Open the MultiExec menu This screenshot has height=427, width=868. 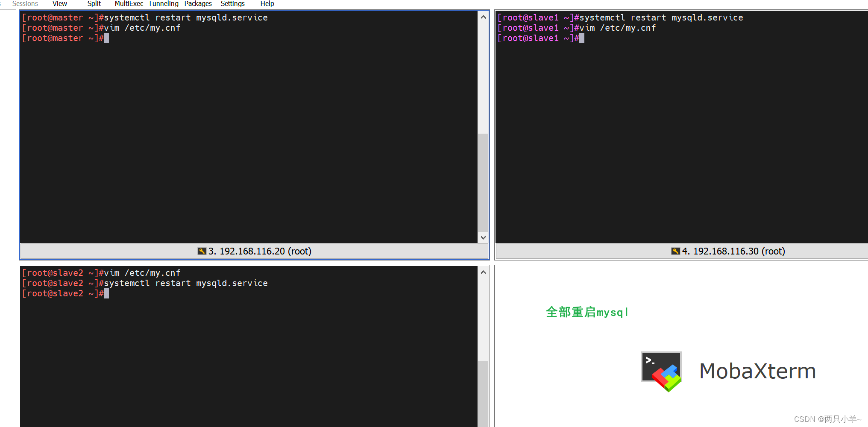129,4
